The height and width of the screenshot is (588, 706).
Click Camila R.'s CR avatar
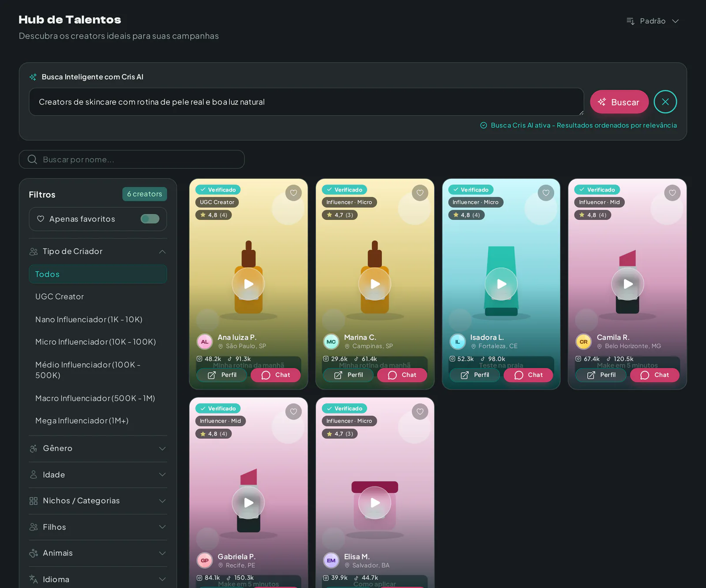coord(583,342)
